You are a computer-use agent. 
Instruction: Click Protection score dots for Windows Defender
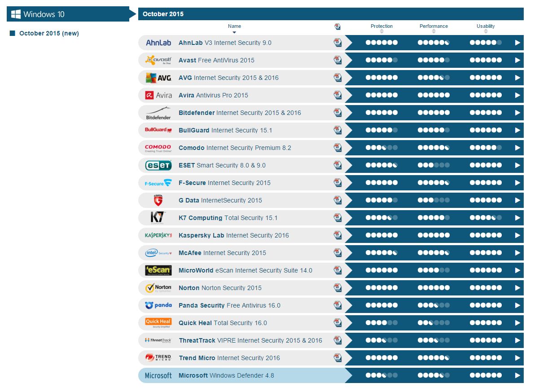point(381,375)
